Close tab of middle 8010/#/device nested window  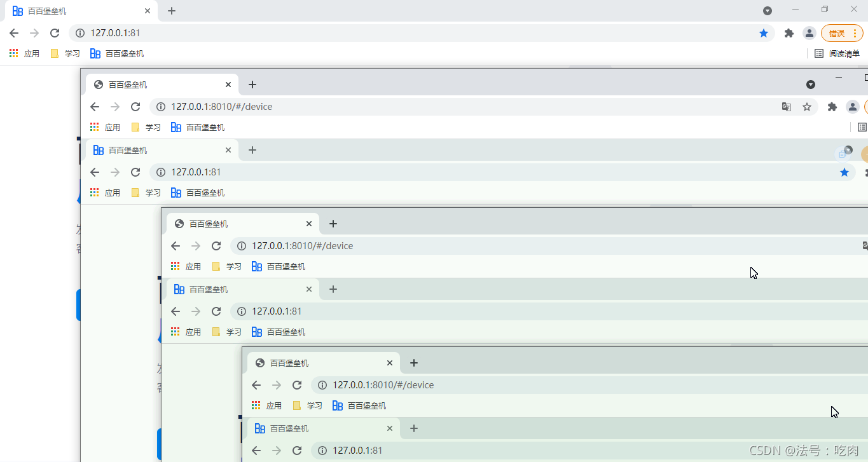tap(309, 224)
